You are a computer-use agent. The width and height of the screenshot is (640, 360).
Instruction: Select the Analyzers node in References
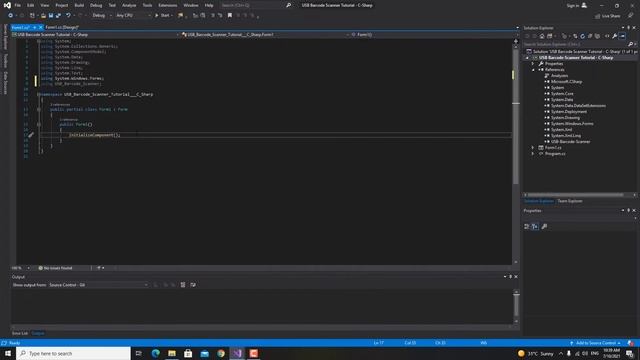pos(559,76)
